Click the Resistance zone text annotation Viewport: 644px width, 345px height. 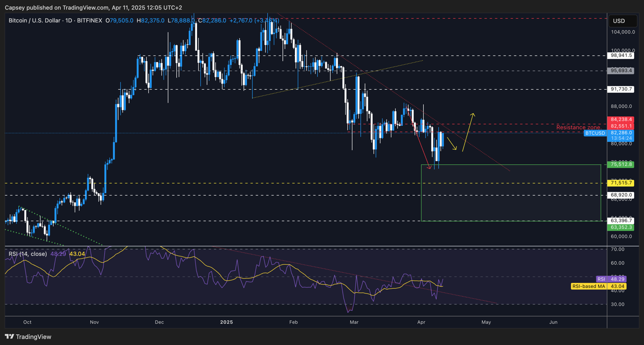point(578,127)
